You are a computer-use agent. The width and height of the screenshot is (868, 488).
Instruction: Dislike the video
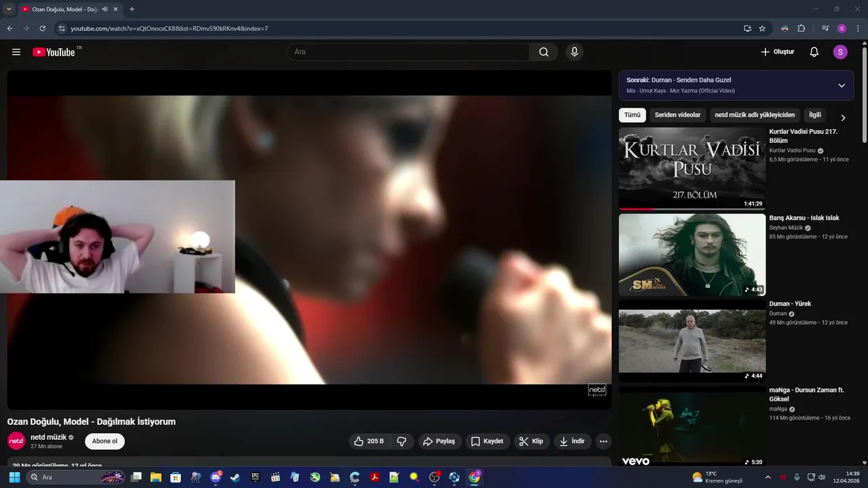coord(401,441)
